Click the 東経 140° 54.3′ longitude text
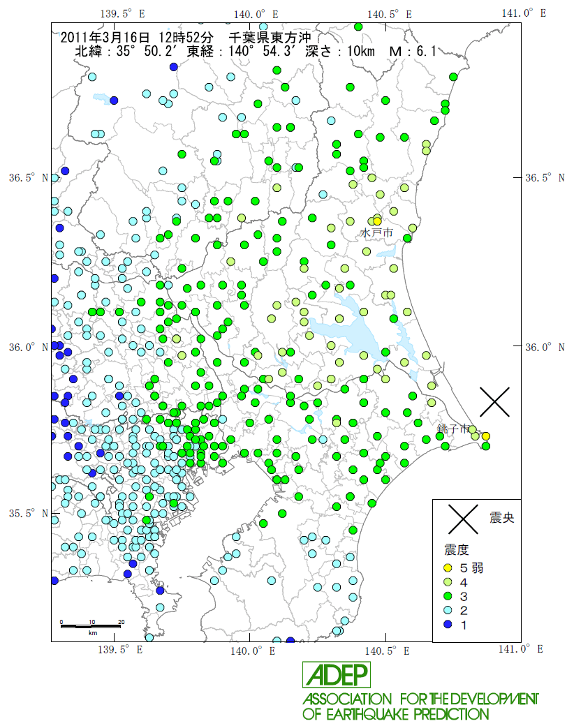This screenshot has width=574, height=728. point(241,51)
